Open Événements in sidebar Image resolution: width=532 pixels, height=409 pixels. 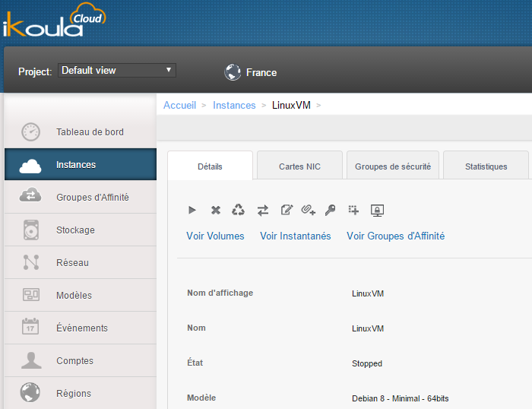(81, 328)
